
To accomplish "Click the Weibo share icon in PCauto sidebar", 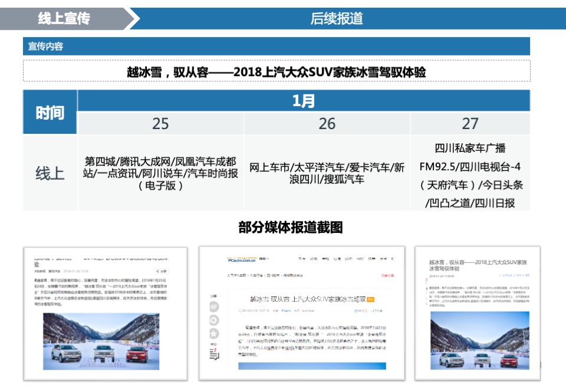I will (214, 307).
